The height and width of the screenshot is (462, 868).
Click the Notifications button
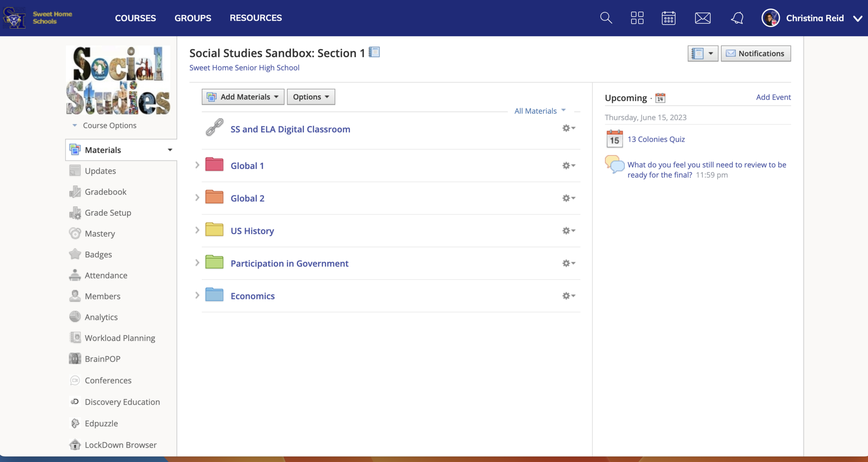click(756, 53)
